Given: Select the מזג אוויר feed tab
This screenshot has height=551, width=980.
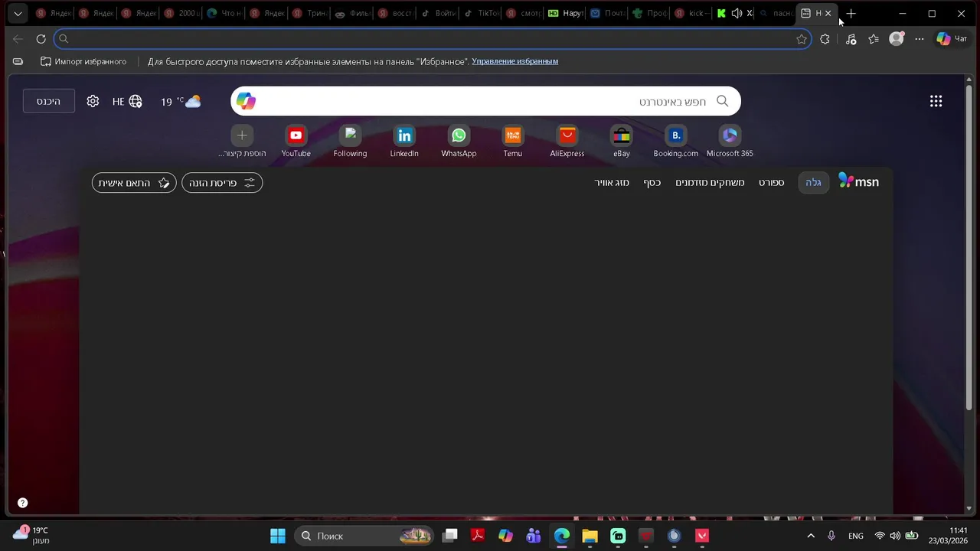Looking at the screenshot, I should click(x=612, y=182).
